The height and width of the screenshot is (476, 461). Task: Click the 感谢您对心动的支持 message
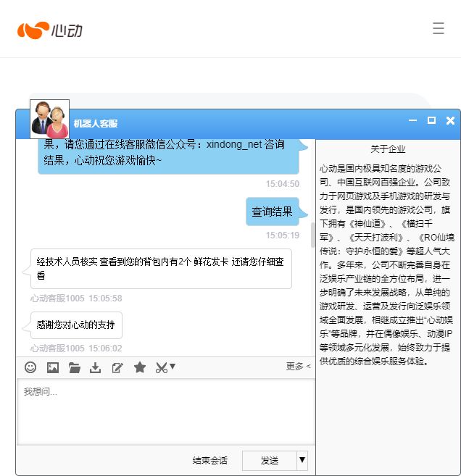[77, 325]
